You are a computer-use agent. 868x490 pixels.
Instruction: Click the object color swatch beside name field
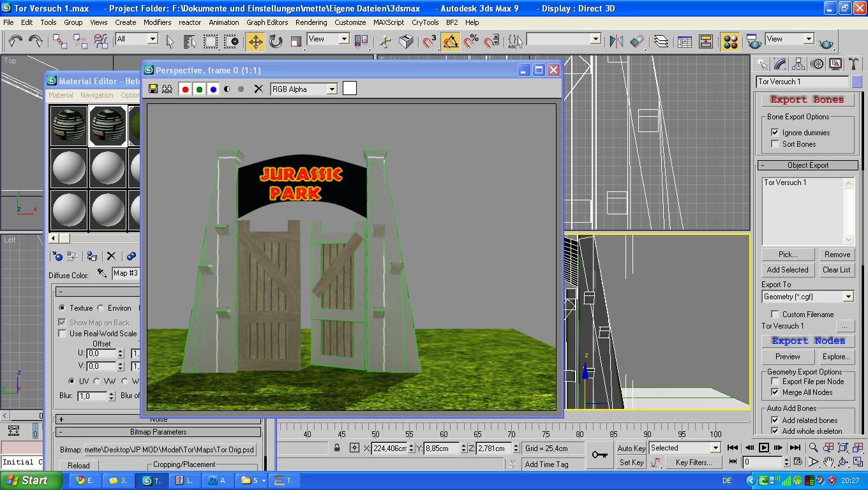[857, 82]
